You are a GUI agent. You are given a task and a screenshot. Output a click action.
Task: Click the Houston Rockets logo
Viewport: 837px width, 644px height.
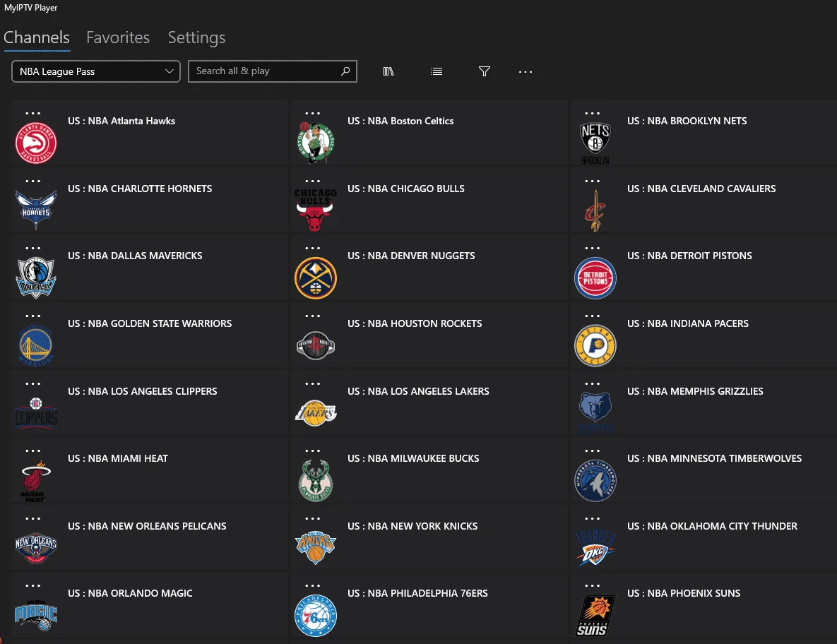click(316, 346)
